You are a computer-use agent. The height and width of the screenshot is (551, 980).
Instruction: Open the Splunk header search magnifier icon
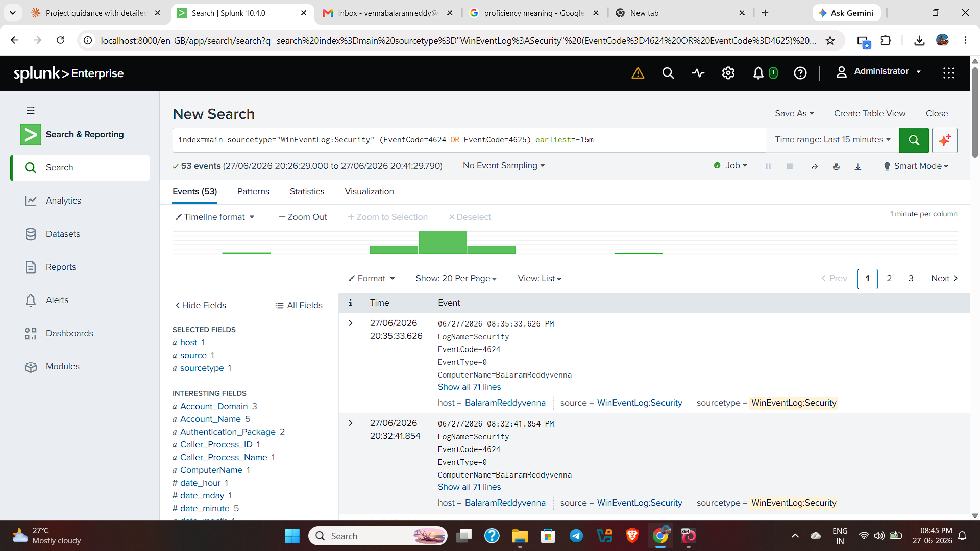[x=668, y=73]
